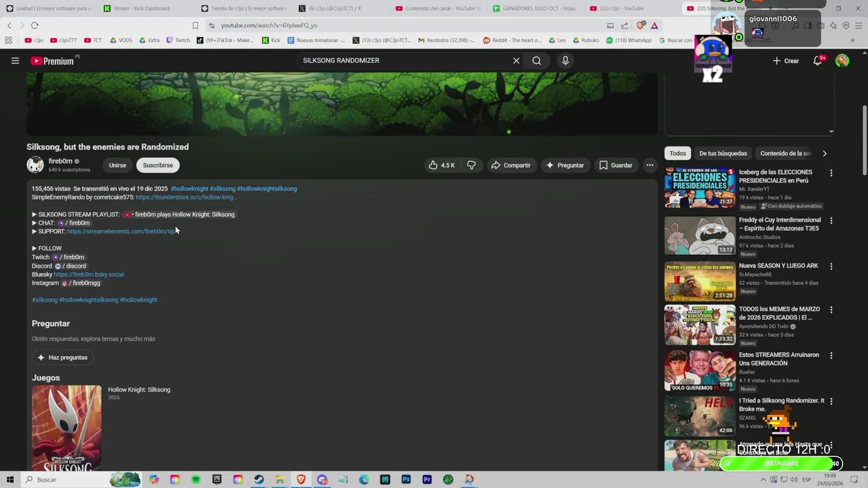Select the De tus búsquedas chip
The image size is (868, 488).
(x=723, y=153)
